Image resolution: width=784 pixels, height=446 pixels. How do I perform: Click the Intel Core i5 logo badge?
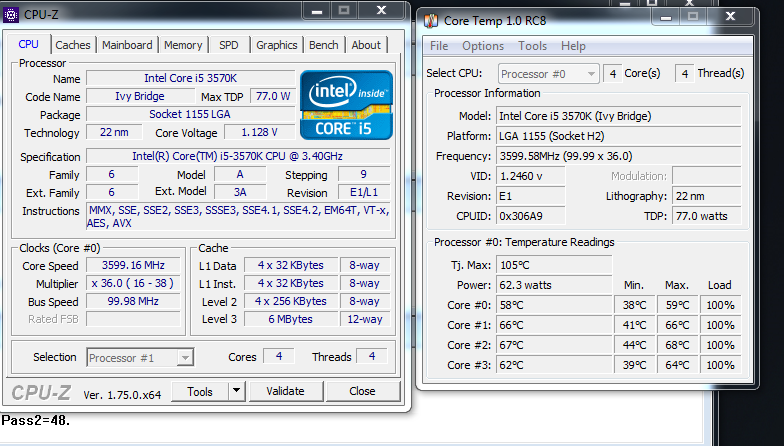click(346, 105)
